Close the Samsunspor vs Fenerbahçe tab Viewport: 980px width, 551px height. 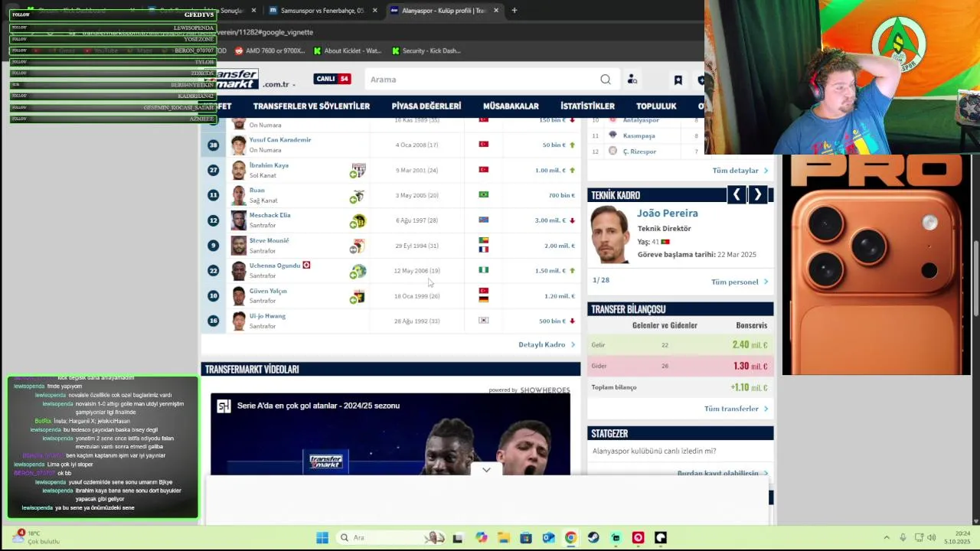pos(374,11)
